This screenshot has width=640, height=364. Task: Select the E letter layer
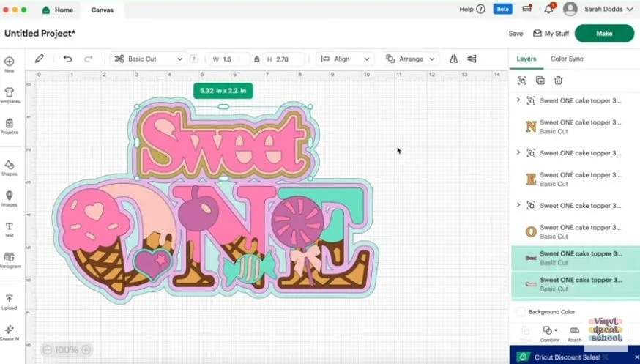tap(574, 179)
